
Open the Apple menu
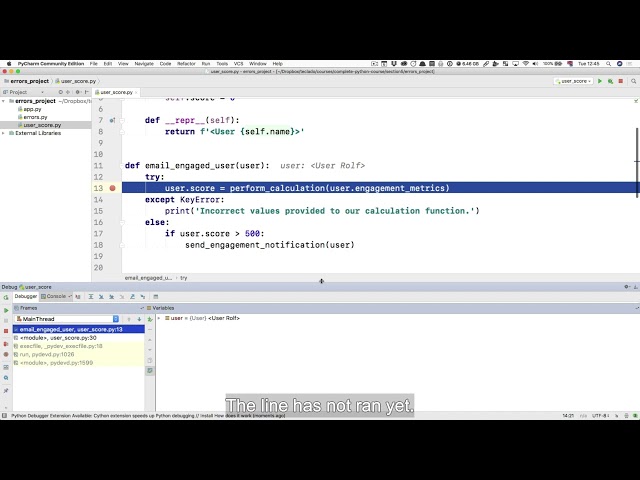point(9,64)
